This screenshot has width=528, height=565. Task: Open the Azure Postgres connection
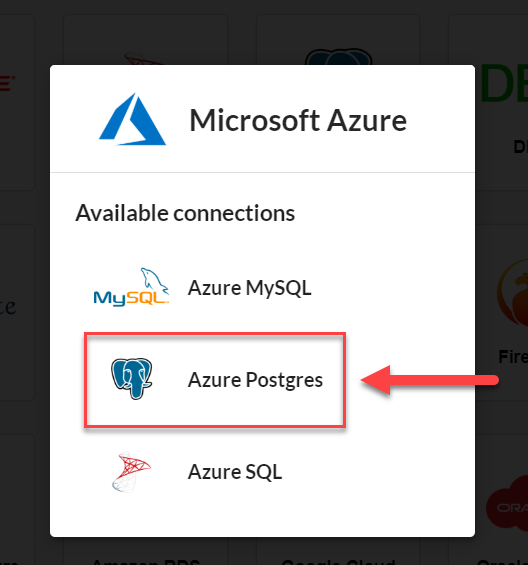(215, 380)
